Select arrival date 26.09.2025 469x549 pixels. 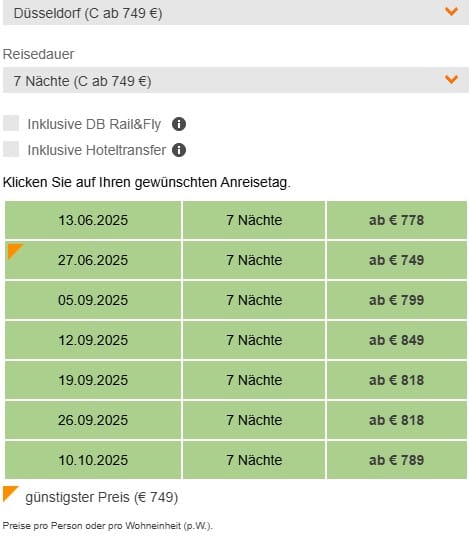[93, 420]
